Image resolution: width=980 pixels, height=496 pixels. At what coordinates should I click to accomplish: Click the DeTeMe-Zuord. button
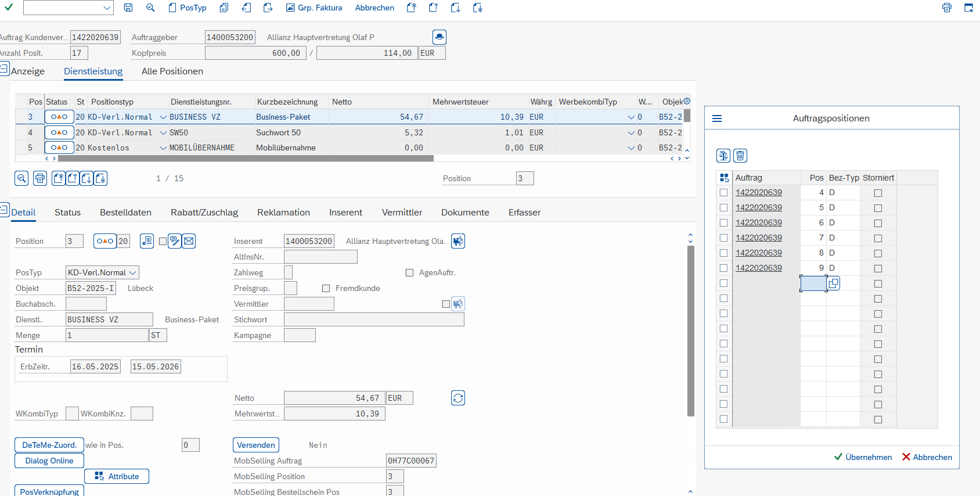(x=49, y=445)
